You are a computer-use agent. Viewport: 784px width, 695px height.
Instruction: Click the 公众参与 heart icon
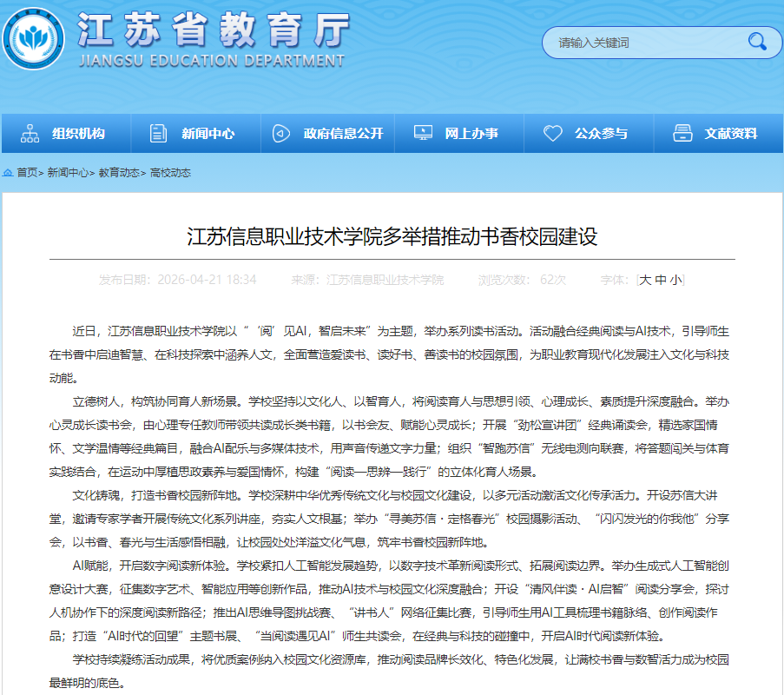[x=552, y=133]
